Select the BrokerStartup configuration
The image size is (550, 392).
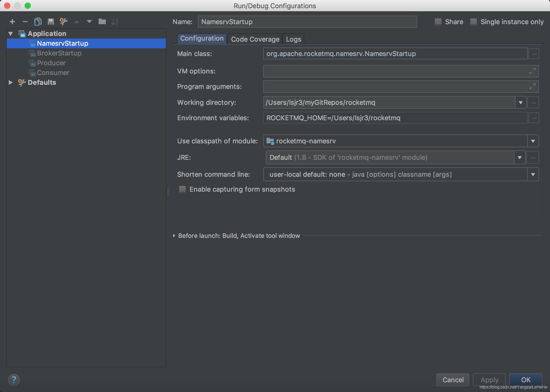tap(86, 53)
